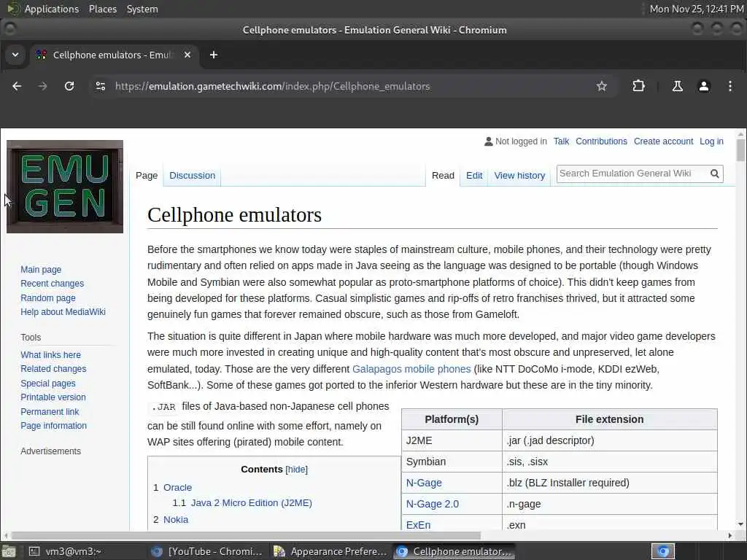
Task: Expand the tab search dropdown arrow
Action: tap(15, 55)
